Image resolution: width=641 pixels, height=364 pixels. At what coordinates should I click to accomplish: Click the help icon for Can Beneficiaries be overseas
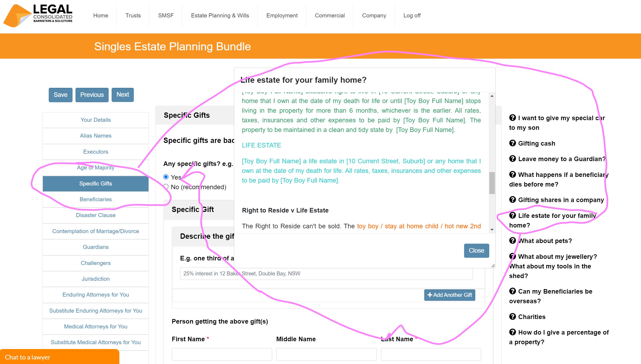click(512, 291)
